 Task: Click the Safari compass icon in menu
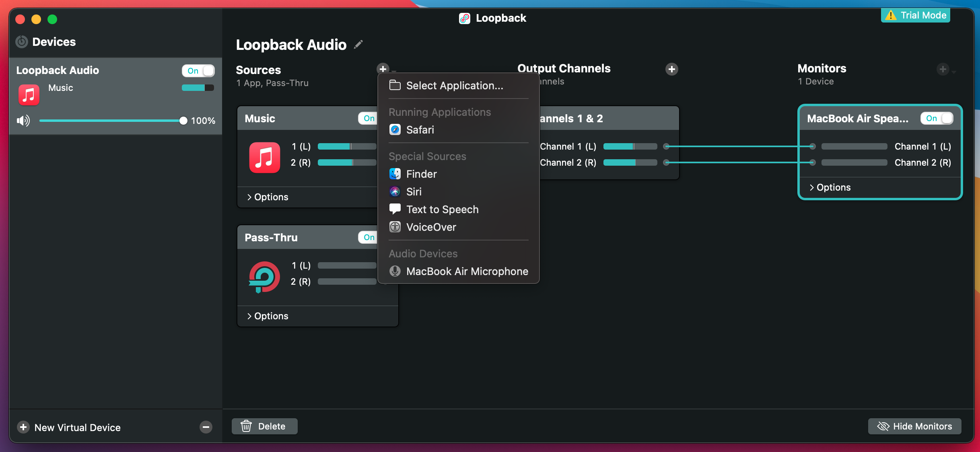(395, 129)
